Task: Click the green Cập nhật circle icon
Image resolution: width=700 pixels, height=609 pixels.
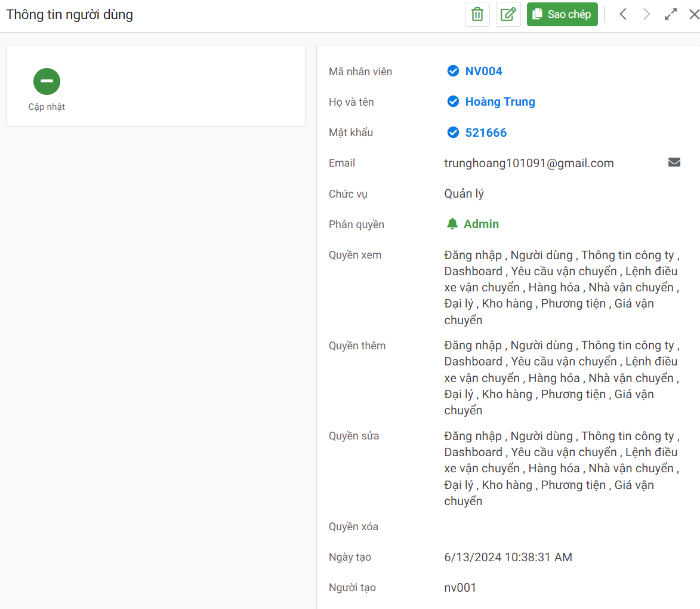Action: pyautogui.click(x=47, y=81)
